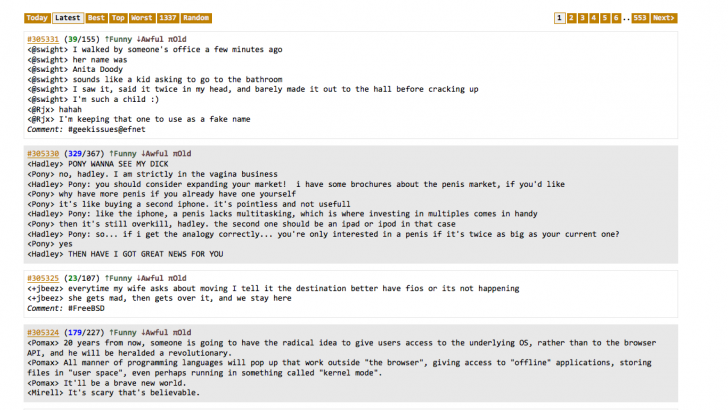The width and height of the screenshot is (728, 410).
Task: Select the Top quotes tab
Action: [118, 18]
